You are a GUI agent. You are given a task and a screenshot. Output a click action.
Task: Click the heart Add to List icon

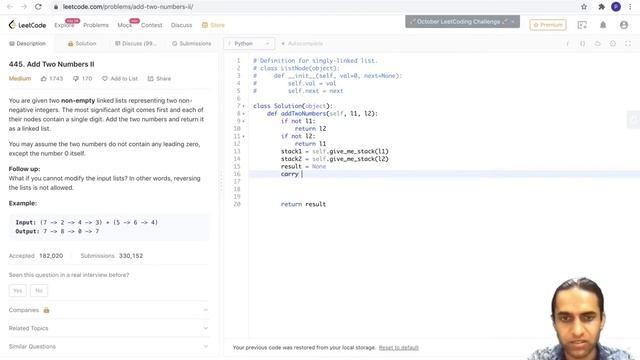point(105,78)
